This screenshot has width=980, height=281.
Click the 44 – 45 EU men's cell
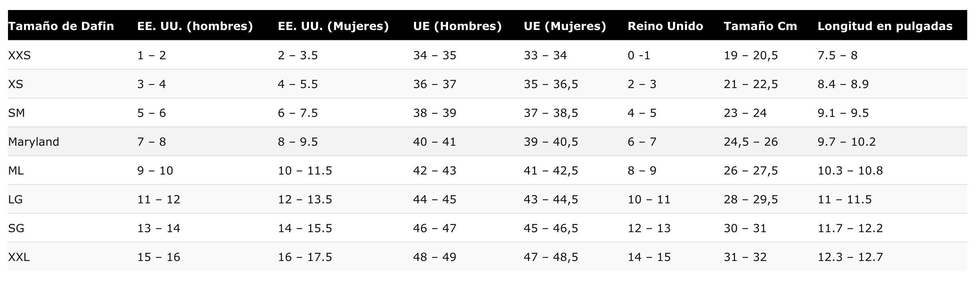point(434,199)
